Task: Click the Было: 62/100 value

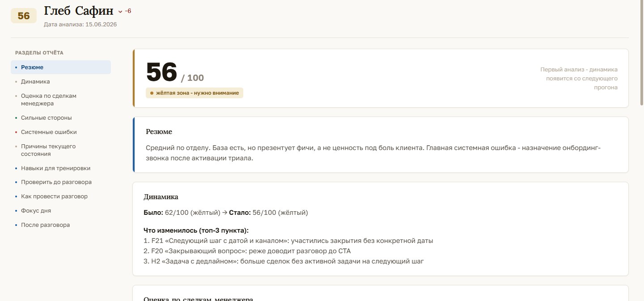Action: click(182, 213)
